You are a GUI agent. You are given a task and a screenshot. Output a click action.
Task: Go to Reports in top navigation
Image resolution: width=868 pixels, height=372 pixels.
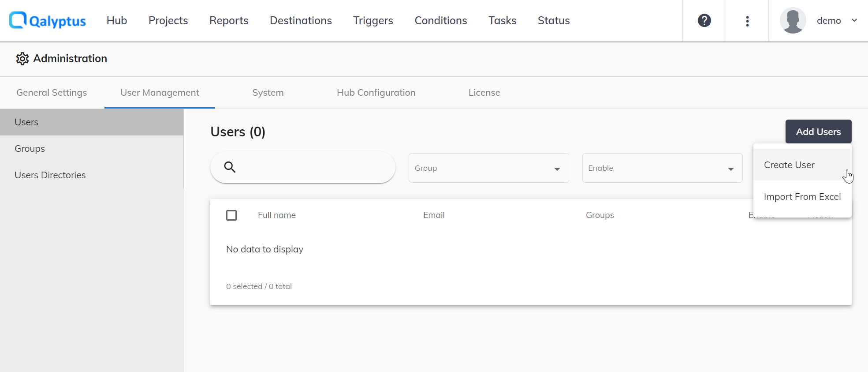(x=229, y=21)
